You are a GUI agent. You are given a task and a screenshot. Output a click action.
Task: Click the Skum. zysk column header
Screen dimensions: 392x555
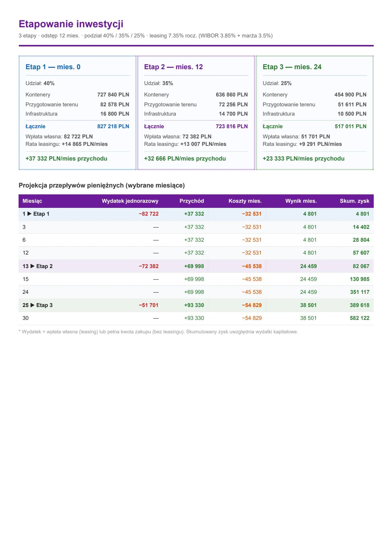pos(355,201)
